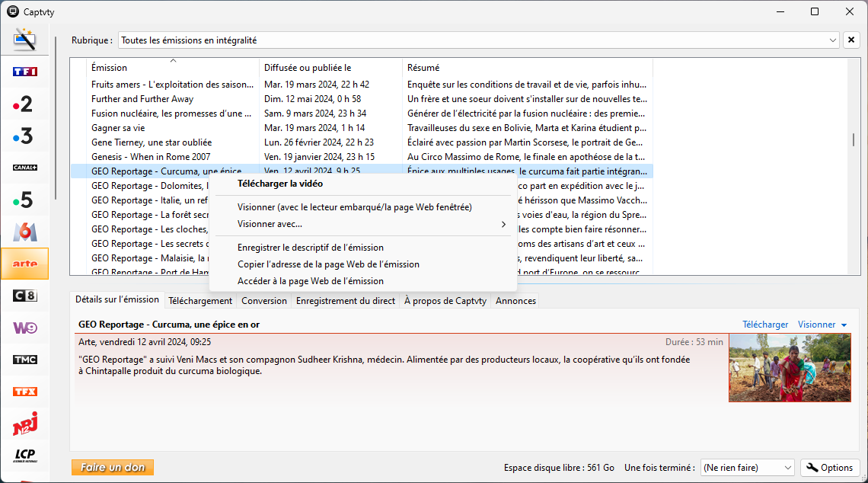Select the Arte channel logo
Image resolution: width=868 pixels, height=483 pixels.
(25, 264)
